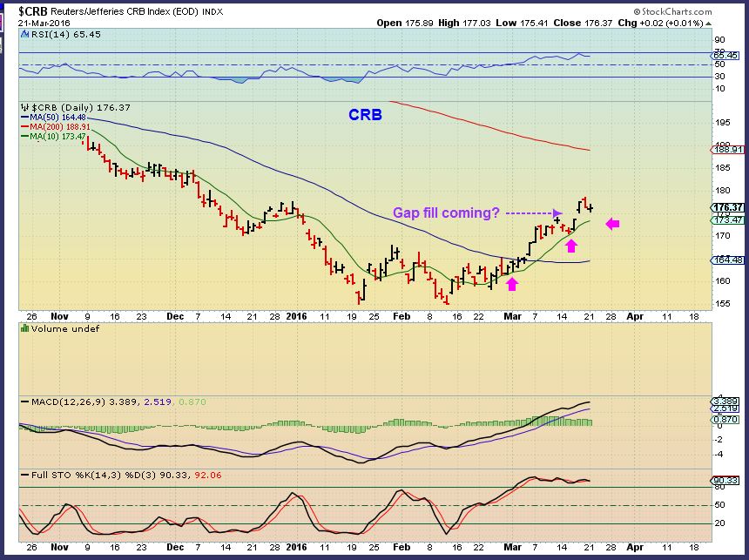Click the Close 176.37 value in the header

click(583, 23)
